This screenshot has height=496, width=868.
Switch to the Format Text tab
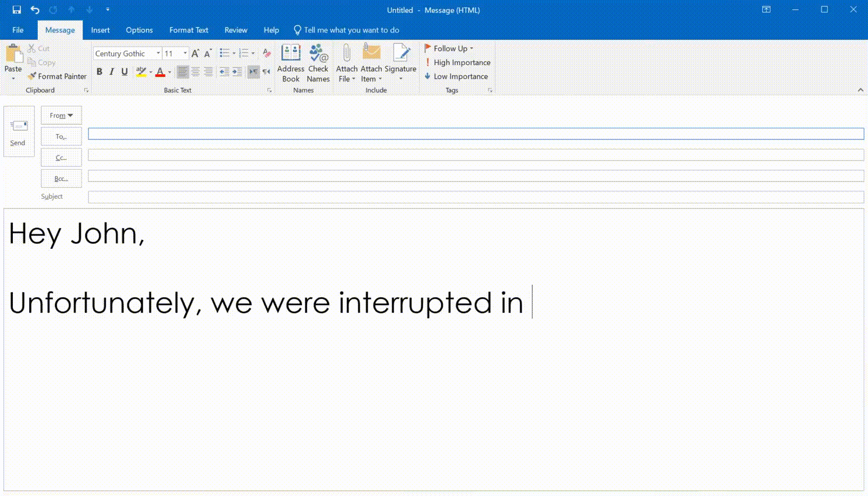[189, 30]
